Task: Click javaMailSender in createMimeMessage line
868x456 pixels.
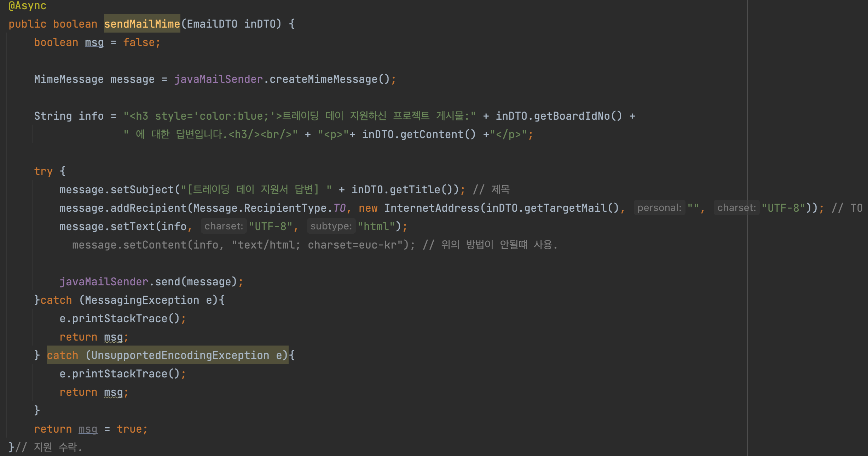Action: pyautogui.click(x=218, y=79)
